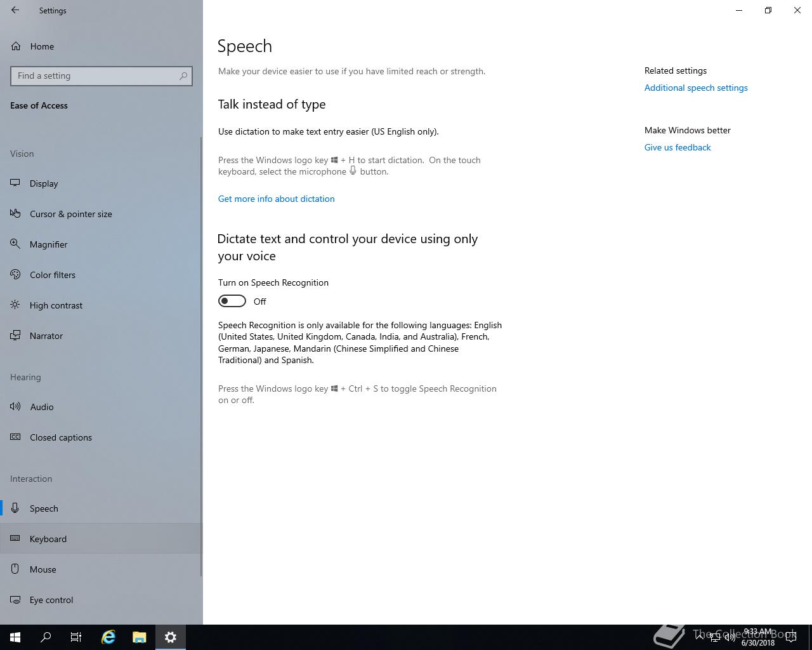The width and height of the screenshot is (812, 650).
Task: Open Get more info about dictation link
Action: [276, 199]
